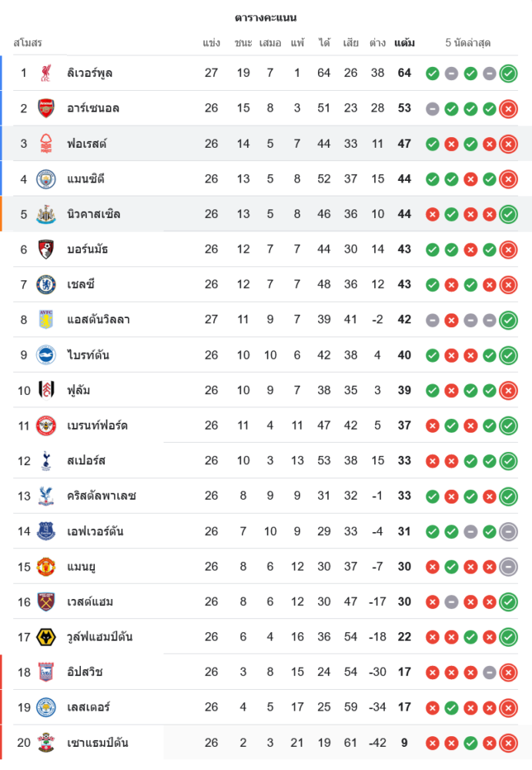Select the เซาแธมป์ตัน table row name
The image size is (532, 770).
pyautogui.click(x=98, y=742)
